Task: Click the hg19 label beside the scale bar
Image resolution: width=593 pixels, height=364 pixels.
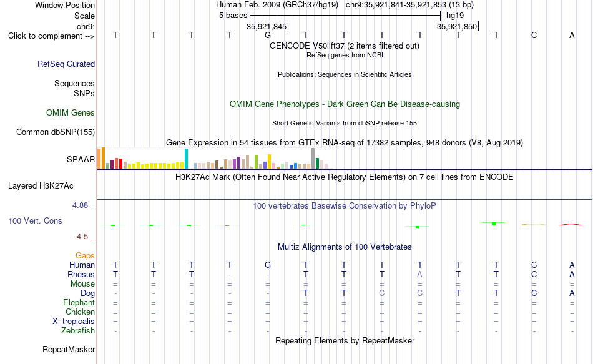Action: coord(455,16)
